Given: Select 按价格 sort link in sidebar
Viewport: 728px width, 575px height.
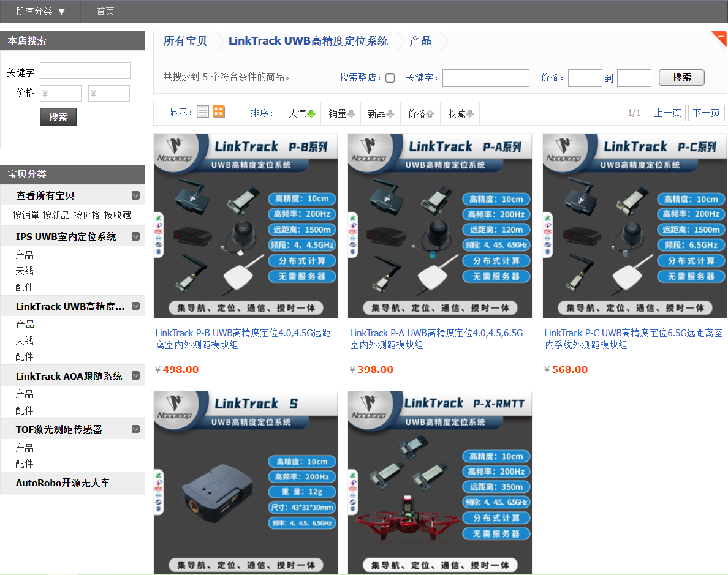Looking at the screenshot, I should [x=86, y=215].
